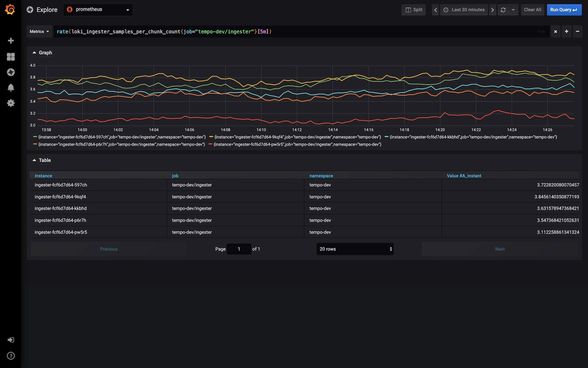Viewport: 588px width, 368px height.
Task: Open the Last 30 minutes time picker
Action: click(464, 10)
